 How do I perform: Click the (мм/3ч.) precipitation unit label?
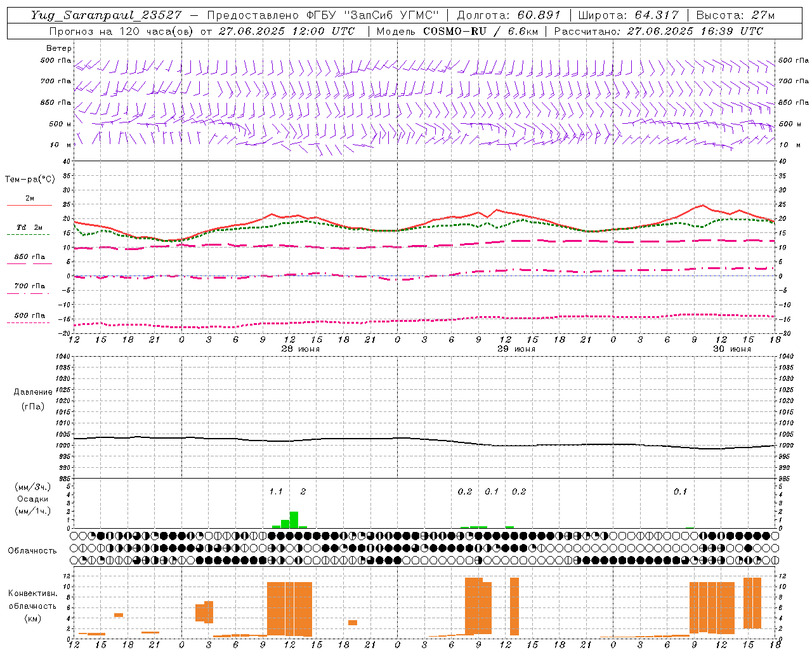coord(33,487)
